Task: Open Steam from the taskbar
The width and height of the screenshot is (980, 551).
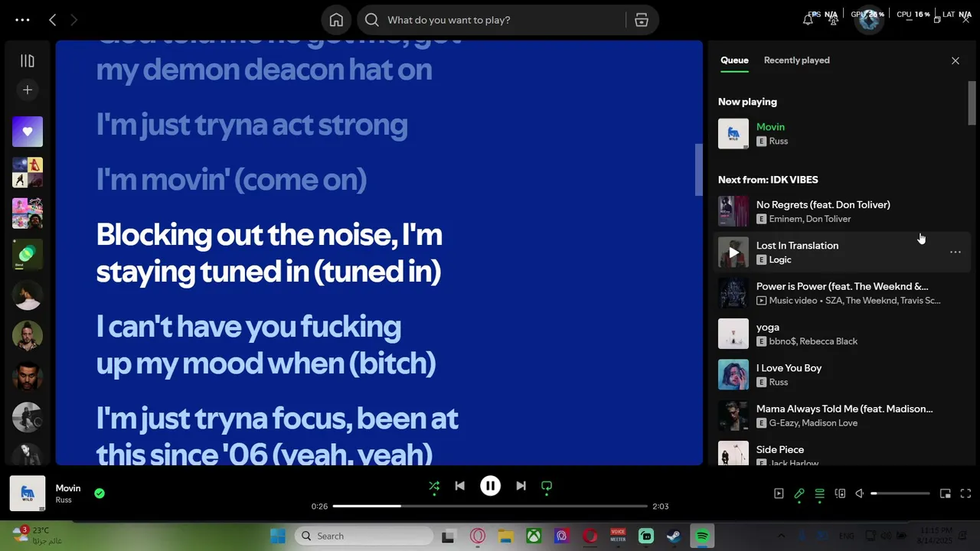Action: pos(674,536)
